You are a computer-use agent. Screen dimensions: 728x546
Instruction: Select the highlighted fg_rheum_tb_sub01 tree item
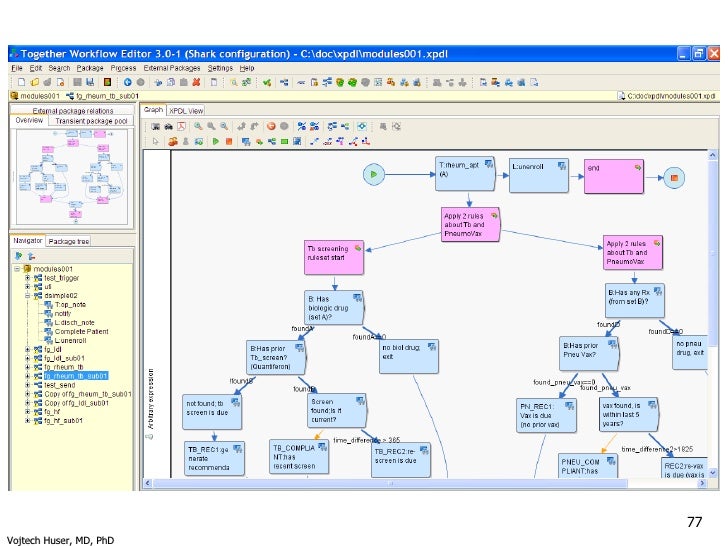pyautogui.click(x=76, y=376)
